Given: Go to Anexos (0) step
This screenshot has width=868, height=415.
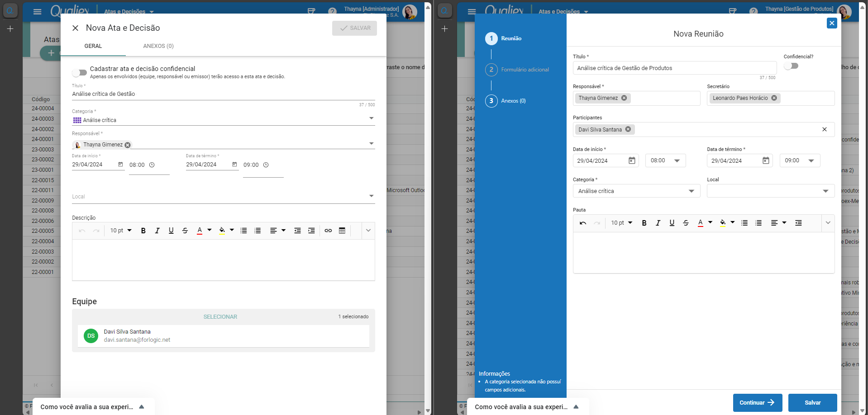Looking at the screenshot, I should [506, 101].
